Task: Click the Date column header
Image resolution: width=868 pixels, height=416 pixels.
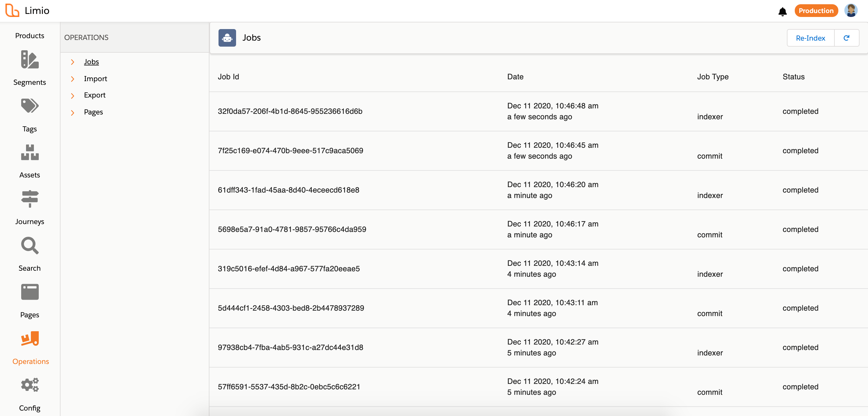Action: (x=515, y=77)
